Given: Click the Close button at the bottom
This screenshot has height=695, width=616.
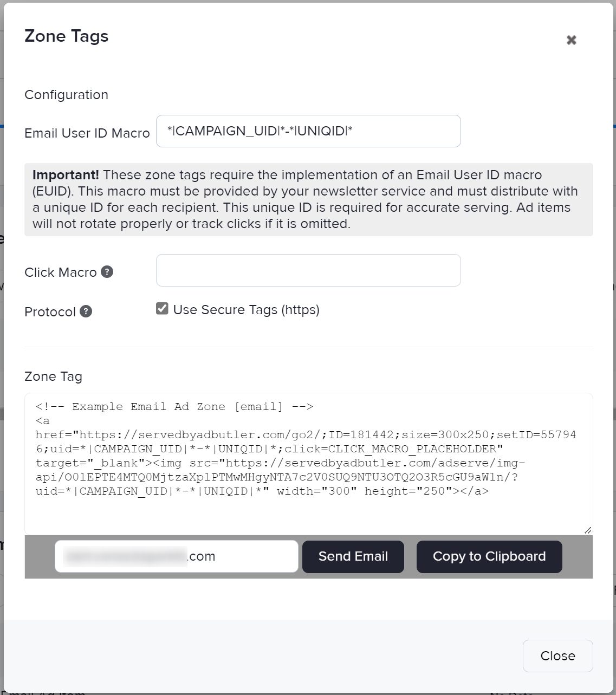Looking at the screenshot, I should 557,656.
